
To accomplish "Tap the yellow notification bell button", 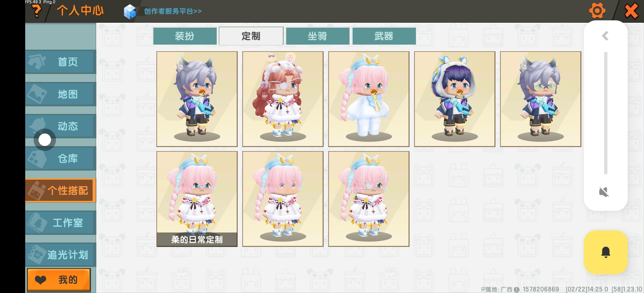I will click(606, 252).
